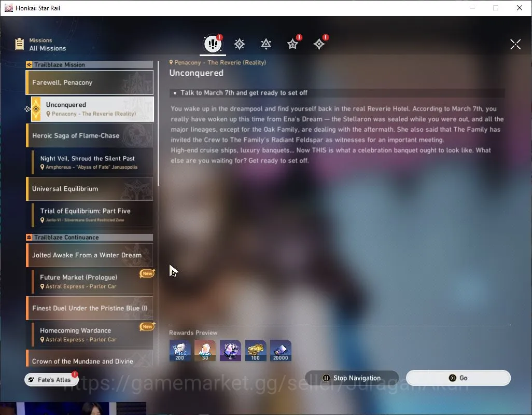Click the Astral Express pin under Homecoming Wardance
Image resolution: width=532 pixels, height=415 pixels.
[x=43, y=339]
